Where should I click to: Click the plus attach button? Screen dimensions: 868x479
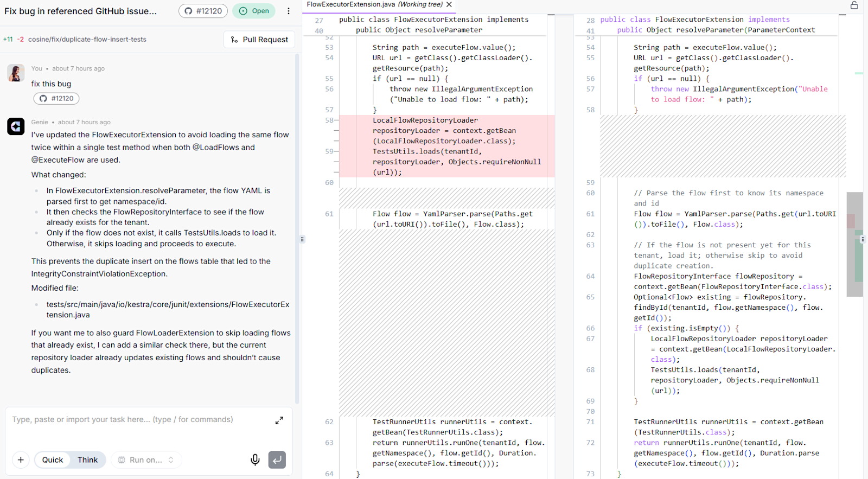pos(21,460)
